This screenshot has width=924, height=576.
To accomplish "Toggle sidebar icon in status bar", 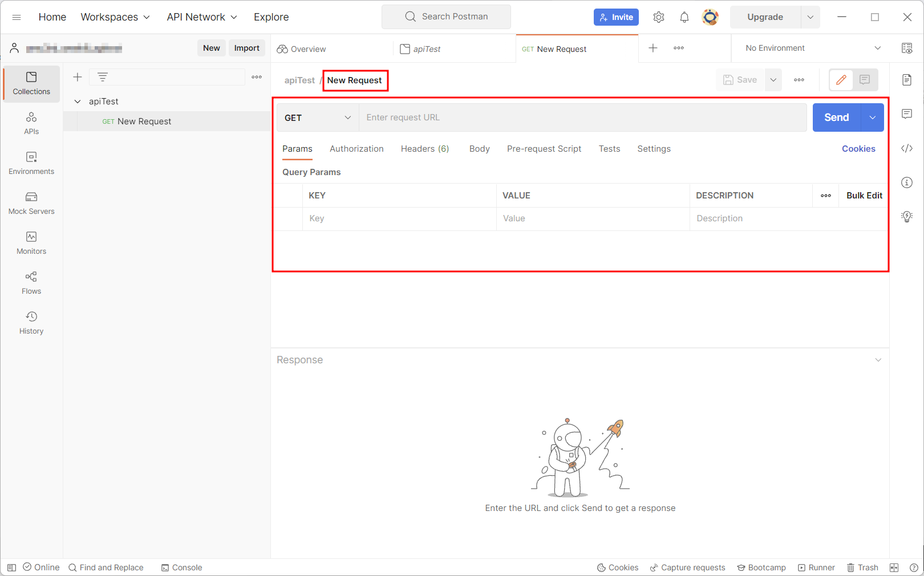I will click(x=11, y=567).
